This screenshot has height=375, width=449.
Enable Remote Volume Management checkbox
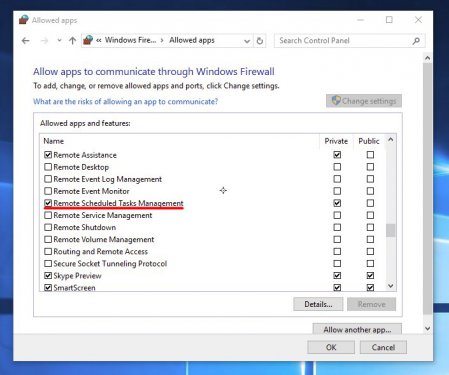coord(48,239)
